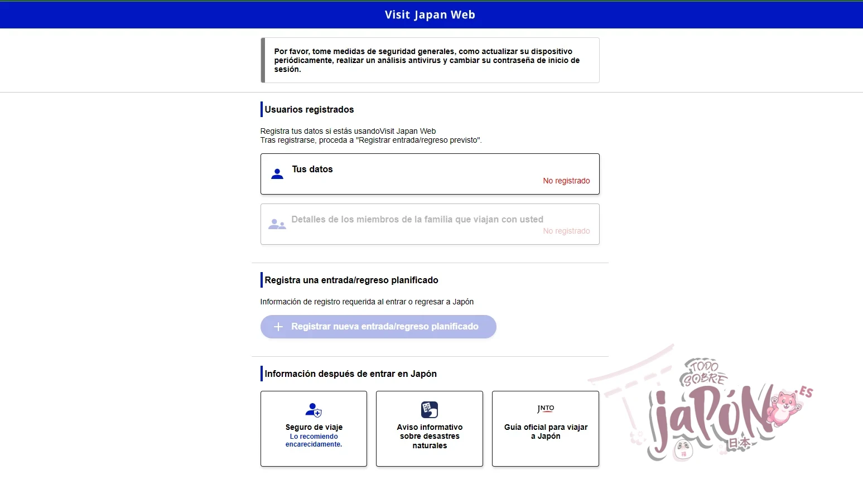Click the security measures notice text
The width and height of the screenshot is (863, 504).
427,60
